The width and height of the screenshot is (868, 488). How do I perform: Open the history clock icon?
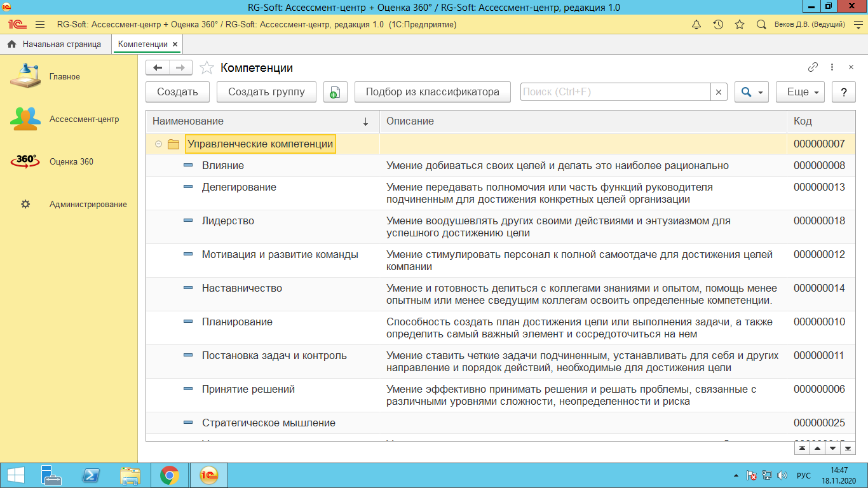(x=718, y=25)
